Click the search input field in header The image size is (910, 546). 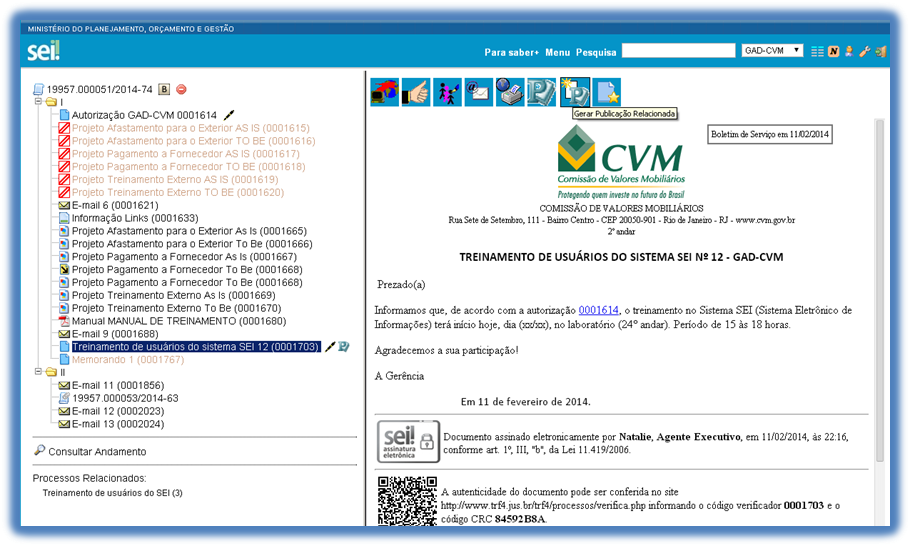(678, 50)
